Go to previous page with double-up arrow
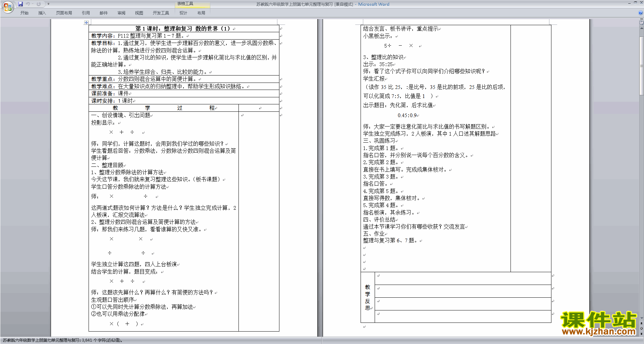Screen dimensions: 644x344 tap(641, 324)
